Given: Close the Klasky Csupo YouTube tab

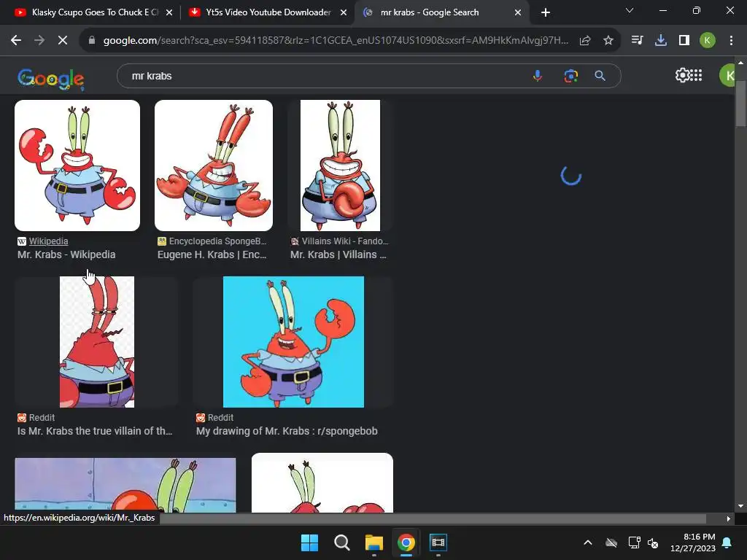Looking at the screenshot, I should tap(169, 12).
